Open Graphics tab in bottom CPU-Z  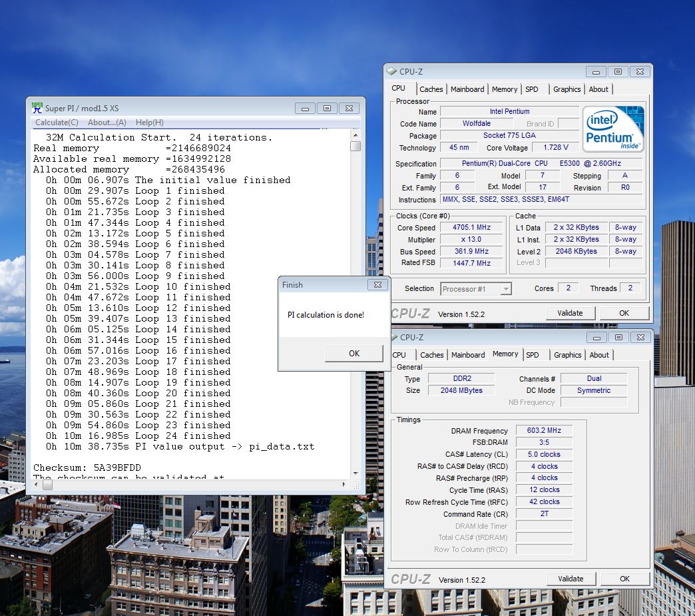(x=567, y=355)
